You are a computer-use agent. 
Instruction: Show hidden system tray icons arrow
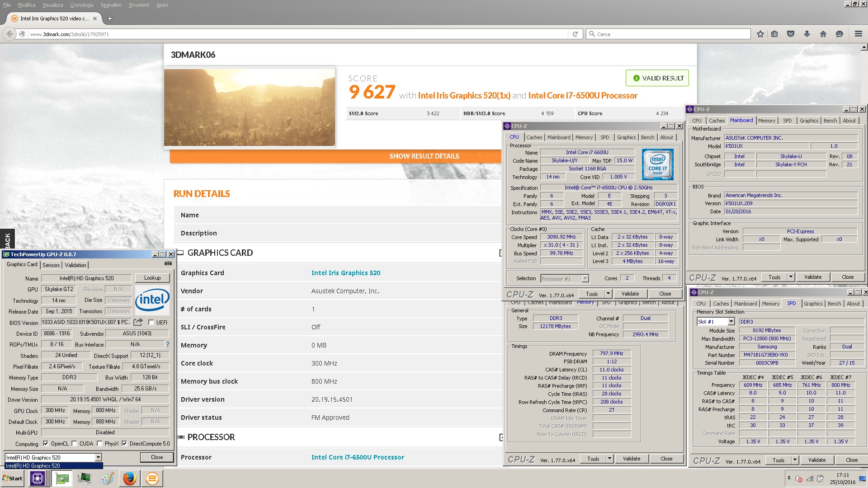[x=789, y=478]
